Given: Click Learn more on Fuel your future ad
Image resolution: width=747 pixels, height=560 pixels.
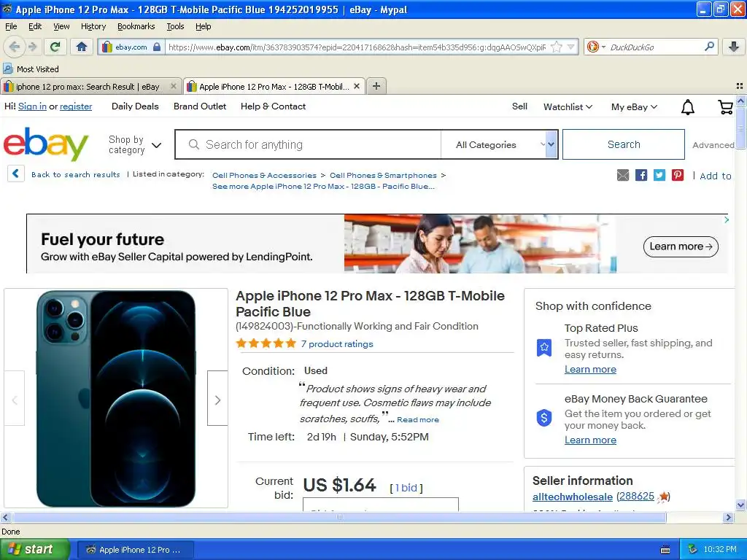Looking at the screenshot, I should (x=681, y=246).
